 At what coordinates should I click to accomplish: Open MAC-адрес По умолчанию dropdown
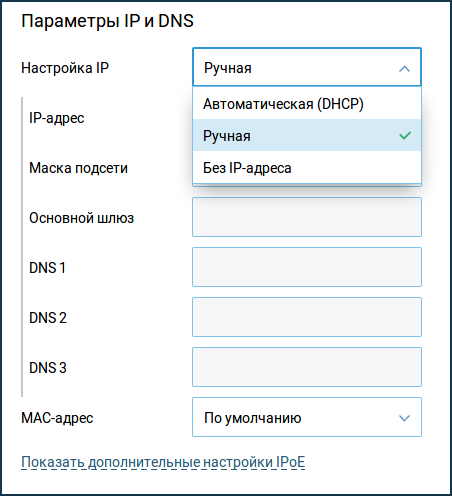click(307, 417)
